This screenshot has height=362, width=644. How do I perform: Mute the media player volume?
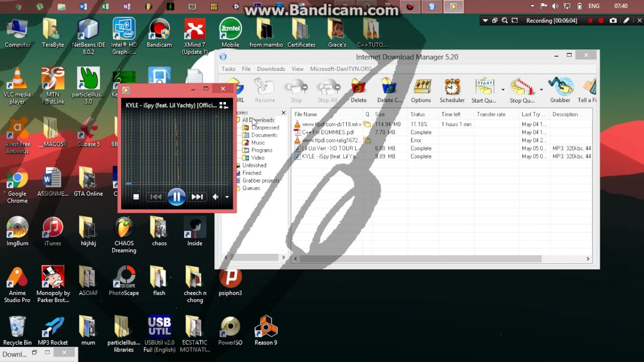tap(215, 197)
